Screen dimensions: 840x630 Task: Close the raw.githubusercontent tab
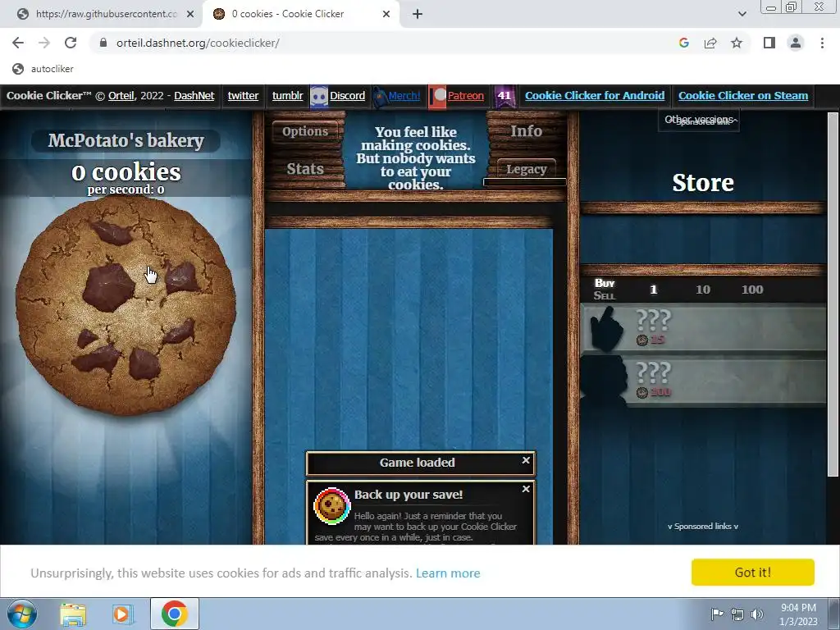tap(190, 14)
